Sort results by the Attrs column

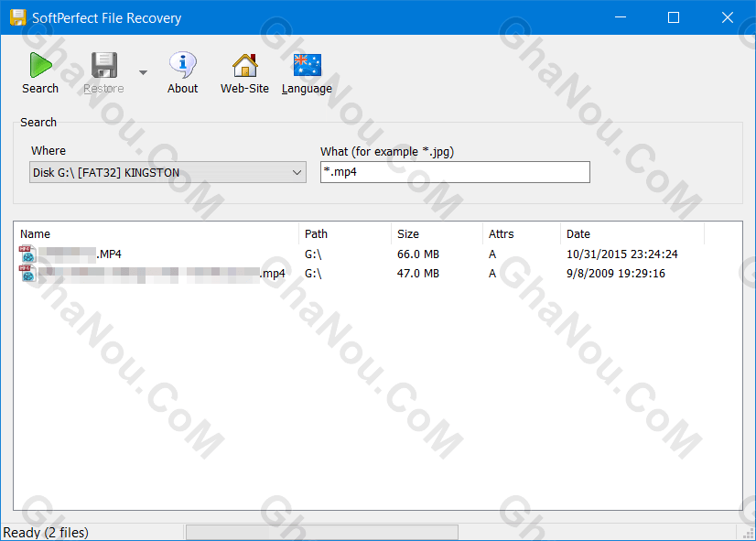(x=522, y=233)
